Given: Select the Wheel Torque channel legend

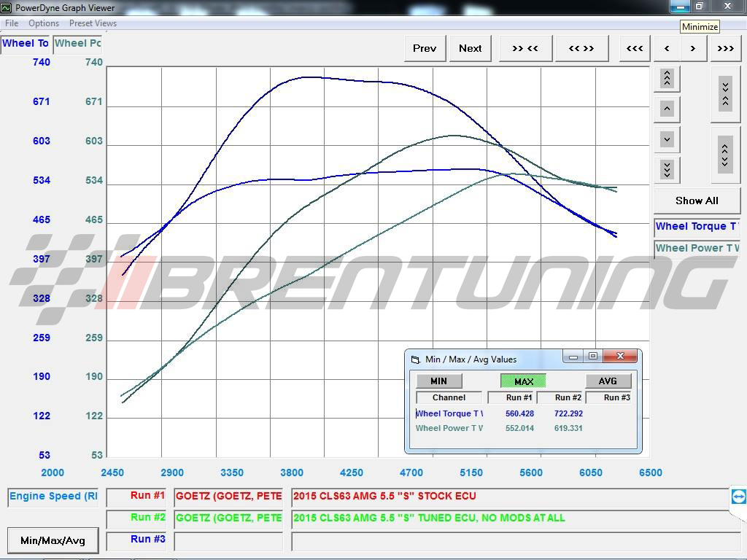Looking at the screenshot, I should (x=697, y=227).
